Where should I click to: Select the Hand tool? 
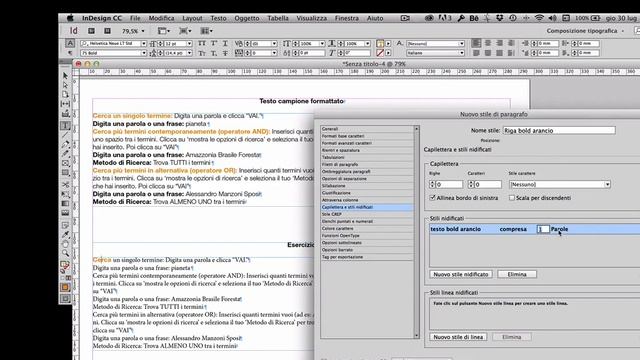(x=65, y=244)
